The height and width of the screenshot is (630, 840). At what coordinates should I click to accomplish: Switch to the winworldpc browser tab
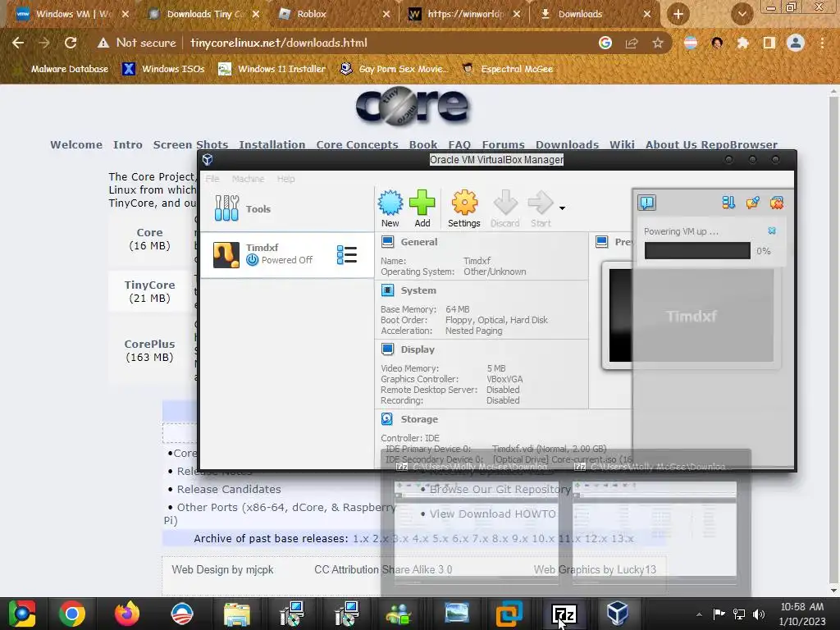[465, 14]
